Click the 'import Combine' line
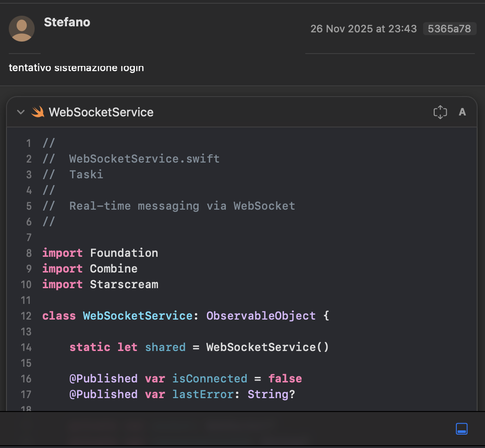Image resolution: width=485 pixels, height=448 pixels. [90, 269]
